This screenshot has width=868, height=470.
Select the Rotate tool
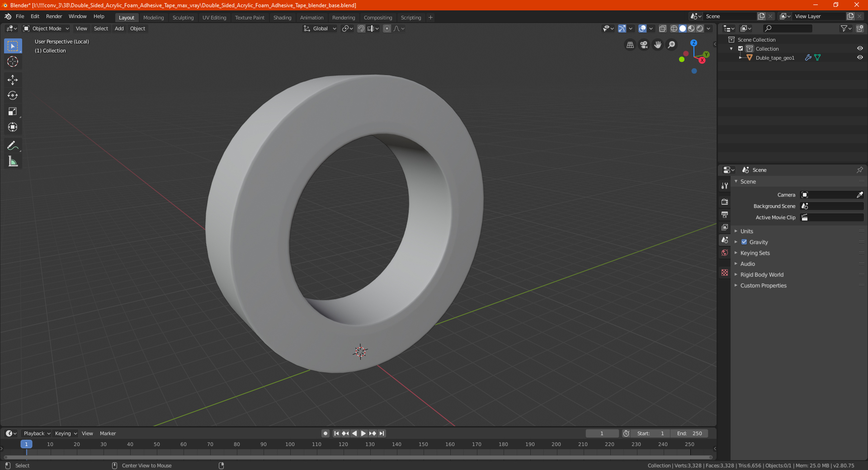pyautogui.click(x=13, y=96)
